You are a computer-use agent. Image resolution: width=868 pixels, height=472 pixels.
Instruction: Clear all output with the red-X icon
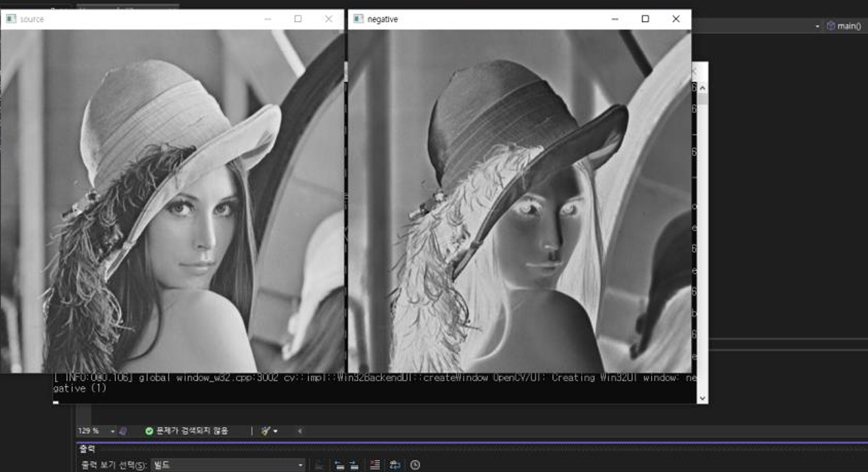374,464
